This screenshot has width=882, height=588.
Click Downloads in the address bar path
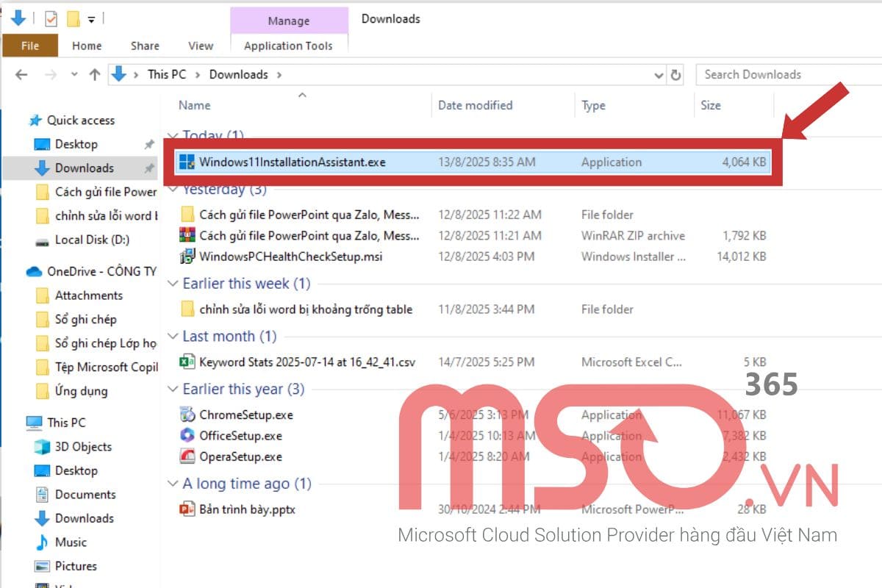click(x=238, y=74)
